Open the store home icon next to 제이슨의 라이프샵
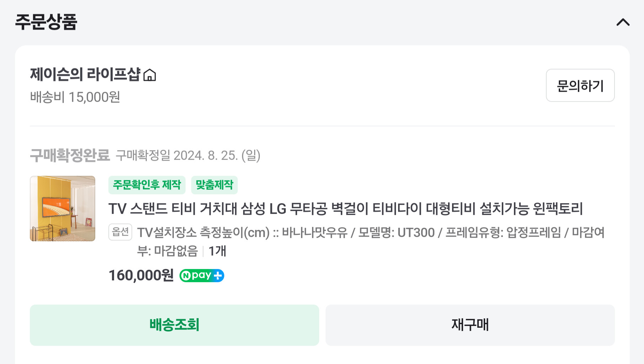The width and height of the screenshot is (644, 364). click(150, 75)
